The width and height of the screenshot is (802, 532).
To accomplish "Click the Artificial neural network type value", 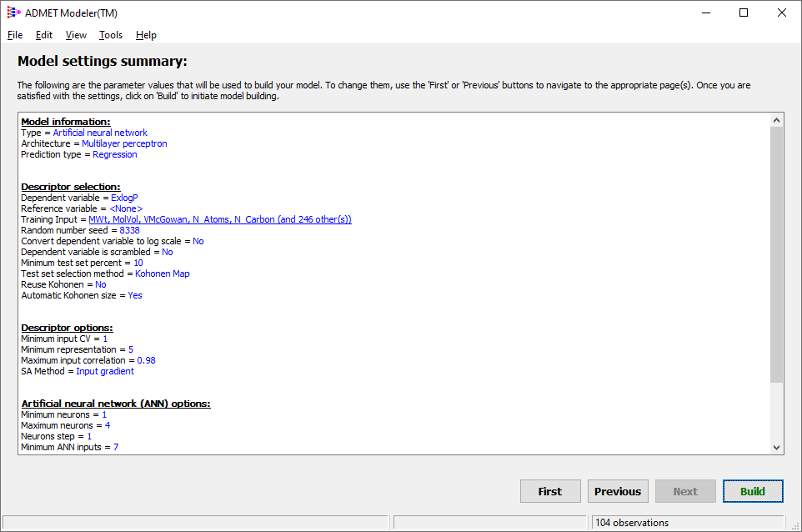I will pyautogui.click(x=100, y=133).
